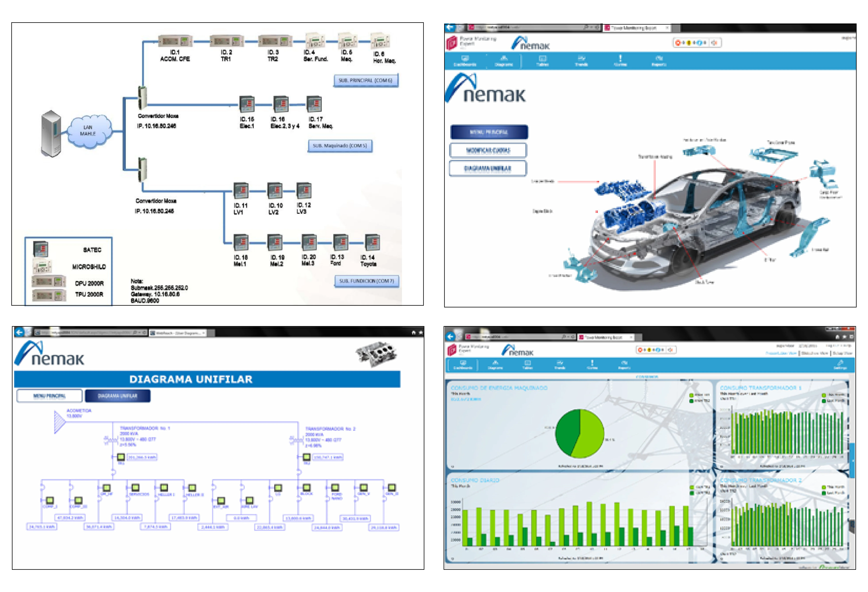
Task: Click ID.1 ACOM. CFE device in network diagram
Action: 175,41
